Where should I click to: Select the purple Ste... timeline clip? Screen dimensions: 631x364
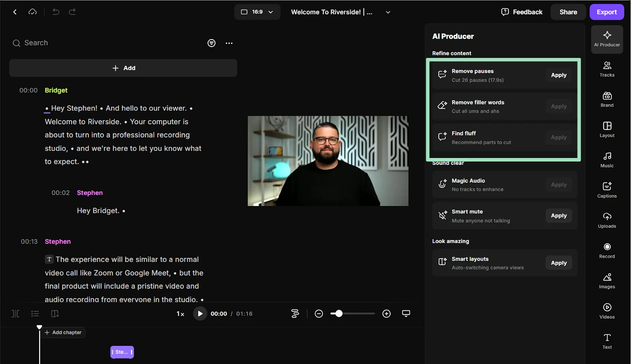[x=122, y=352]
